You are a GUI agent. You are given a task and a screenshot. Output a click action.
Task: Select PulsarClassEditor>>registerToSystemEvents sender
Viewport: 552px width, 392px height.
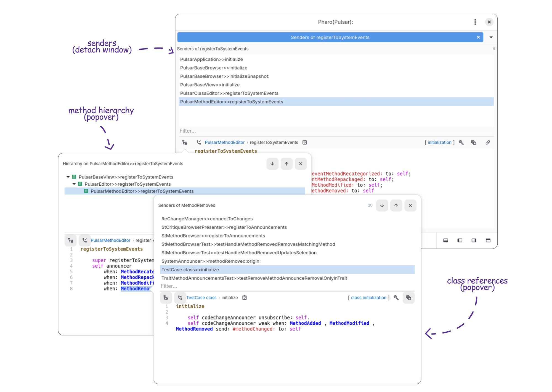pos(336,93)
